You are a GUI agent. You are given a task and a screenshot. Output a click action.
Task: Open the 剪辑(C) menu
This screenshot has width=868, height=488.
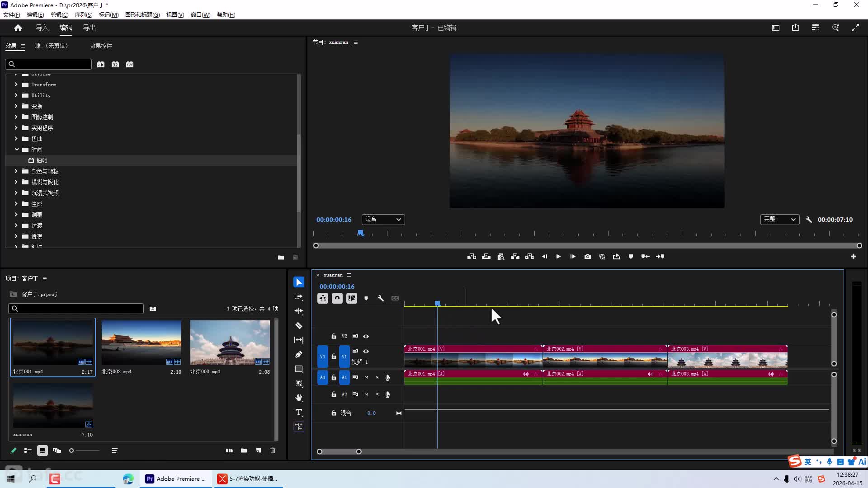(x=59, y=15)
